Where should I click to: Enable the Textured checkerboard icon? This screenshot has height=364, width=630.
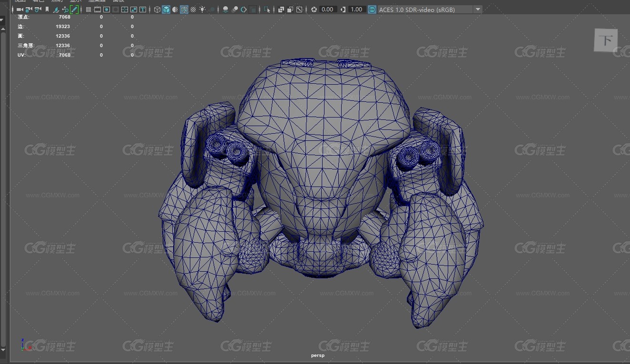pyautogui.click(x=194, y=10)
